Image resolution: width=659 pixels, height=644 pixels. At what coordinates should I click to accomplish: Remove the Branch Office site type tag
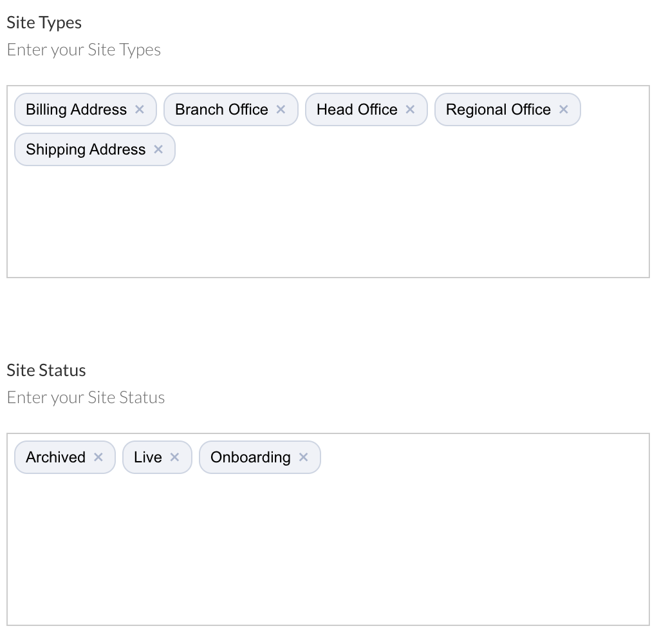point(281,109)
